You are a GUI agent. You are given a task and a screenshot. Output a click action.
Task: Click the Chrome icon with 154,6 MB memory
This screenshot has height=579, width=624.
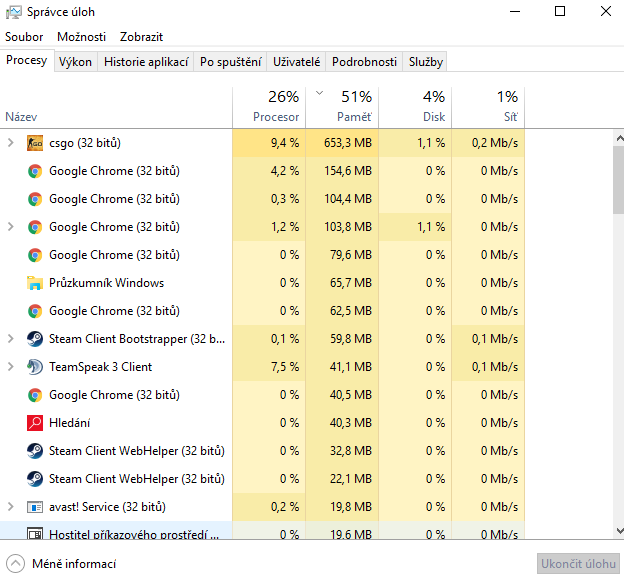[35, 171]
